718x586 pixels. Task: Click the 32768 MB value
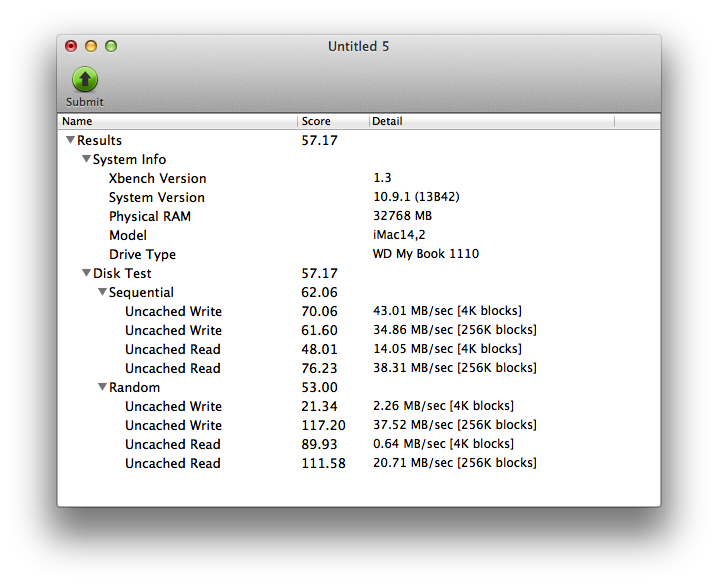coord(403,216)
